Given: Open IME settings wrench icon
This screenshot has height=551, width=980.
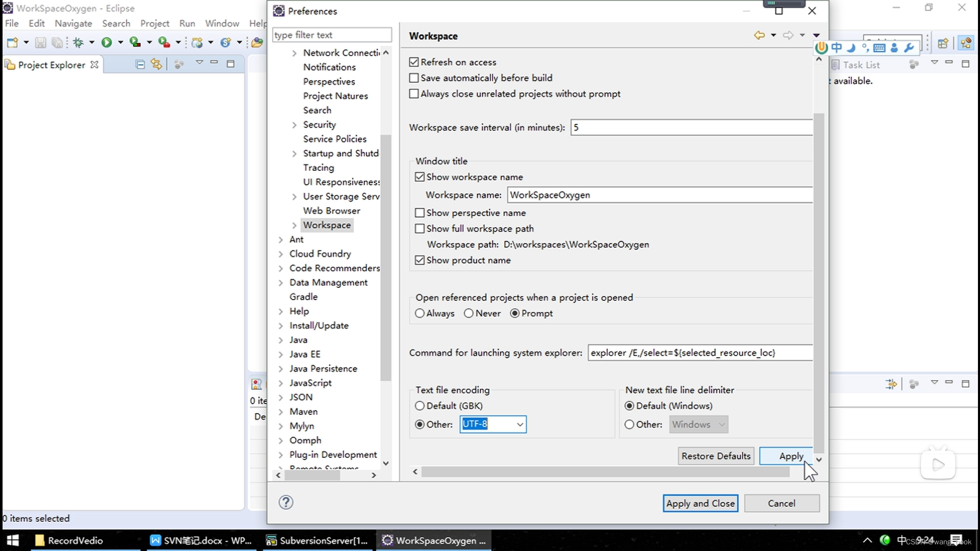Looking at the screenshot, I should [909, 48].
